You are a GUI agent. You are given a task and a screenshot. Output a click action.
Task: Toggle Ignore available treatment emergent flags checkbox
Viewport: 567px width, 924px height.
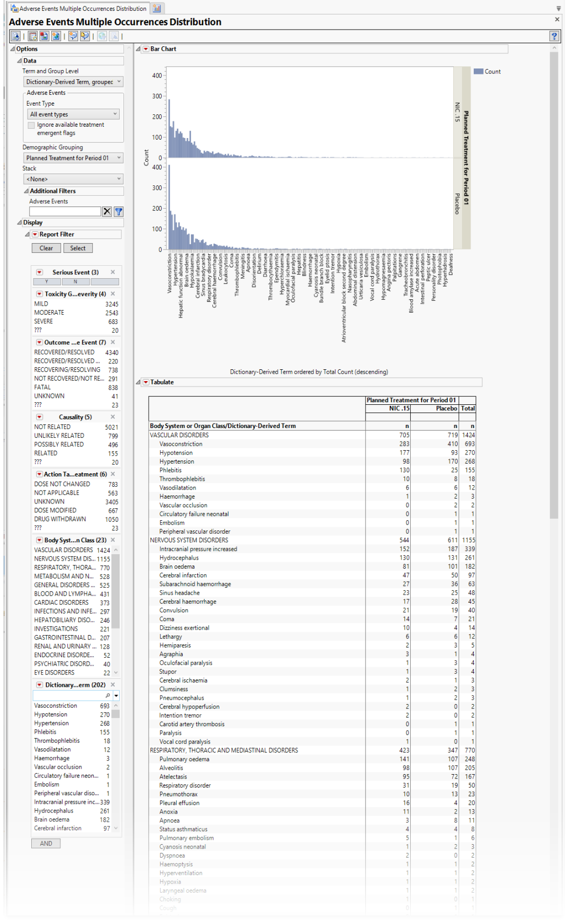coord(31,125)
